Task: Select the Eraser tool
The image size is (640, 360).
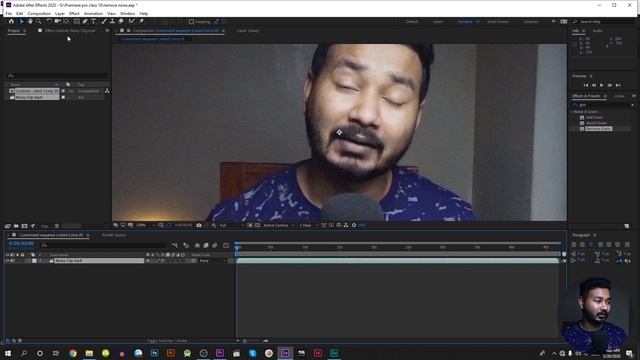Action: (x=121, y=21)
